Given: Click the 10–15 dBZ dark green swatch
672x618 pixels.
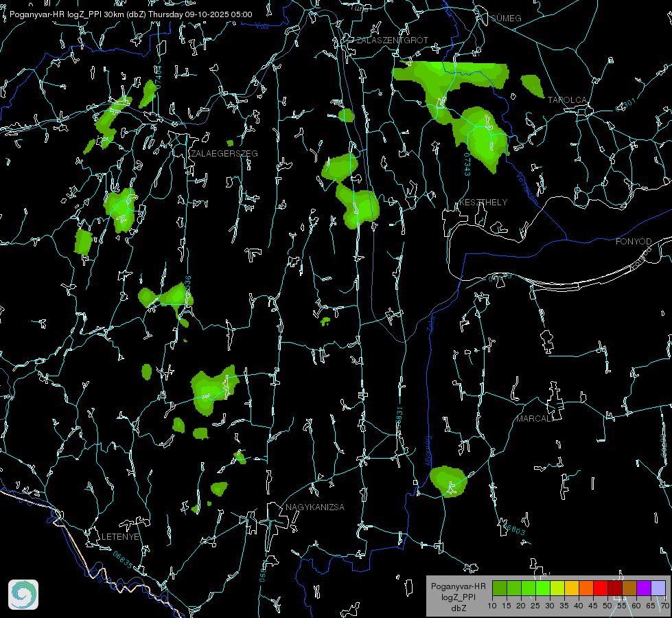Looking at the screenshot, I should [x=500, y=588].
